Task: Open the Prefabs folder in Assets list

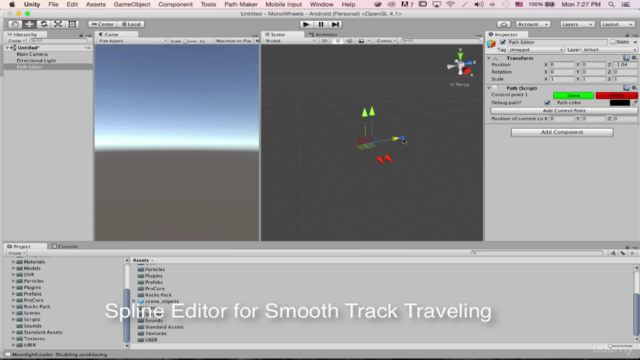Action: (x=153, y=282)
